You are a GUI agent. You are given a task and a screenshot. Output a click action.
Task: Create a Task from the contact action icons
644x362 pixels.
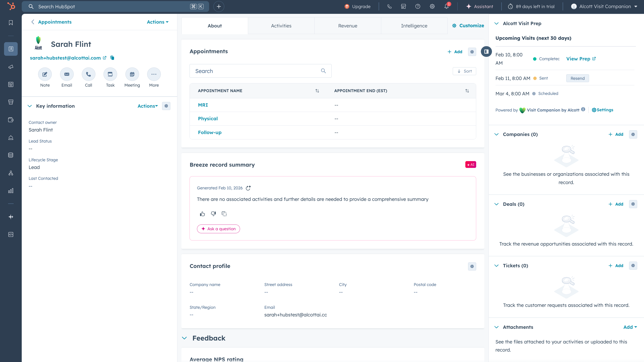tap(110, 74)
